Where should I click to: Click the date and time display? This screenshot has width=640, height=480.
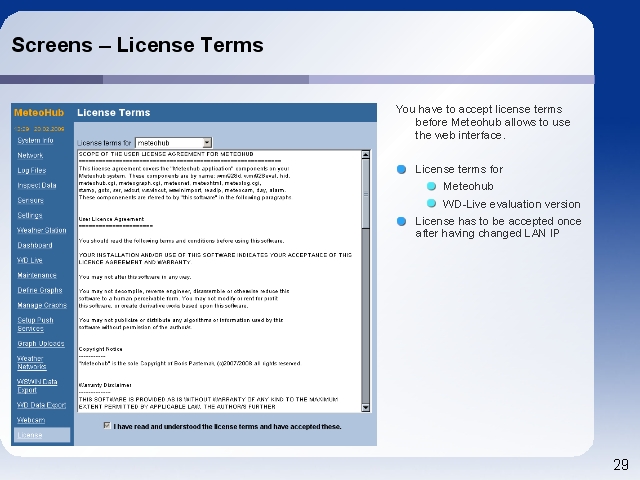point(39,129)
